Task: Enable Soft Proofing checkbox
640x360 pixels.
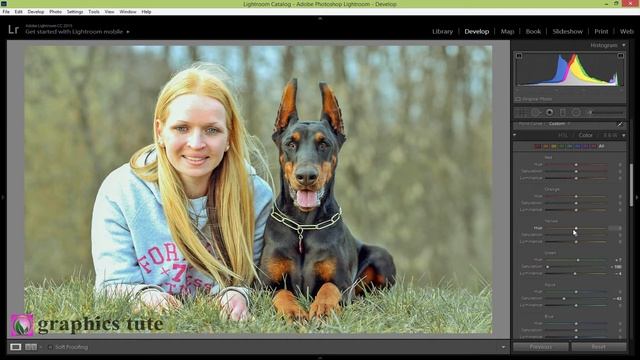Action: tap(50, 347)
